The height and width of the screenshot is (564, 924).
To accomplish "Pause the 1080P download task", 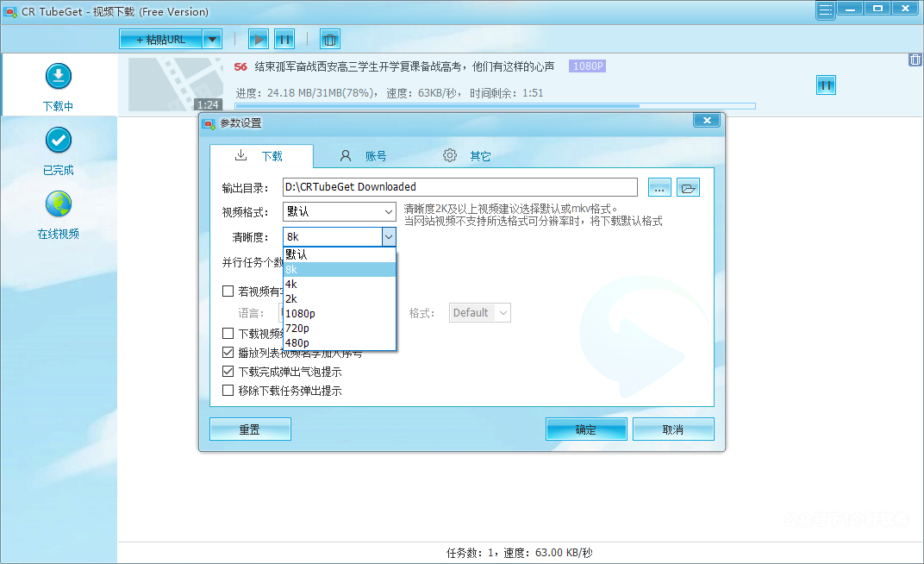I will pyautogui.click(x=826, y=85).
